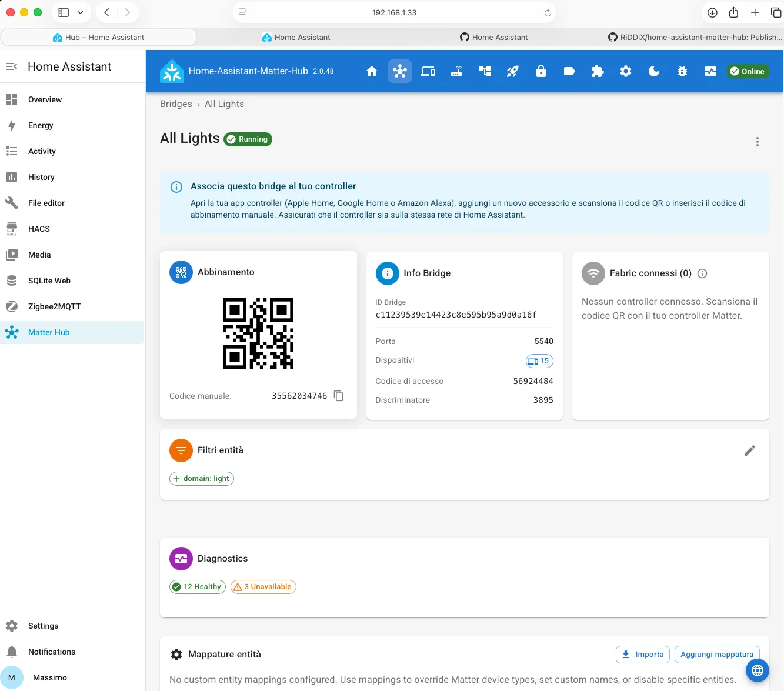Open the bug report icon

pos(682,71)
